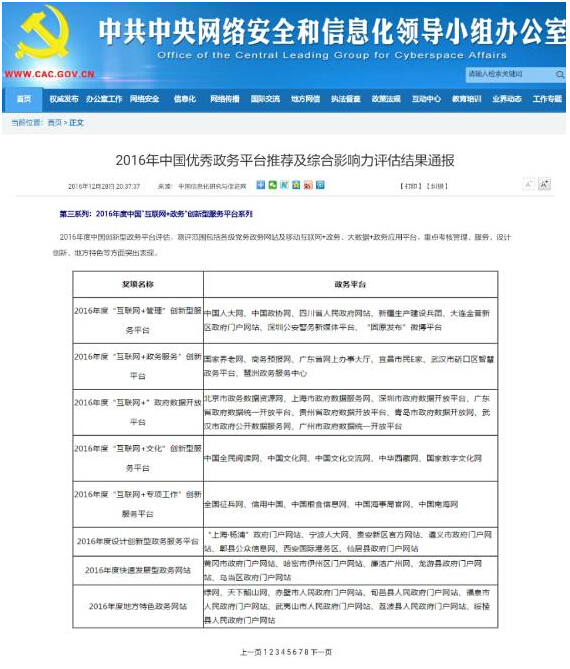Click the blue plus share icon

tap(261, 185)
